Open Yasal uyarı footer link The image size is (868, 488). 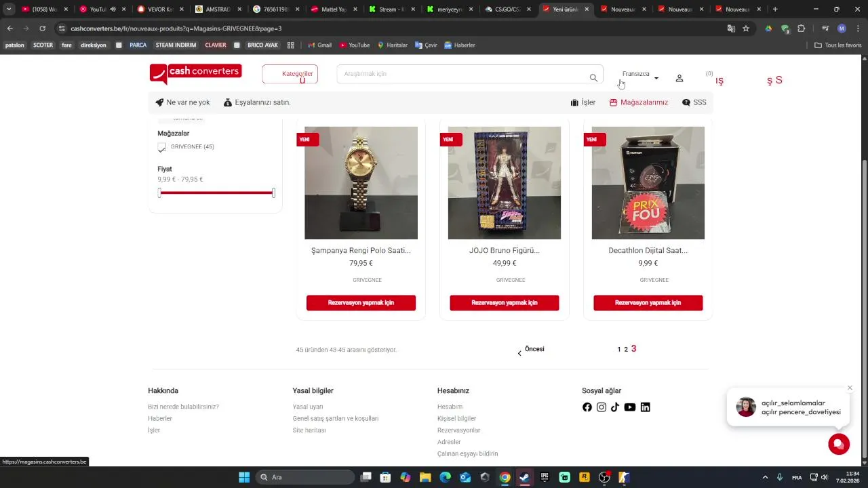[308, 407]
